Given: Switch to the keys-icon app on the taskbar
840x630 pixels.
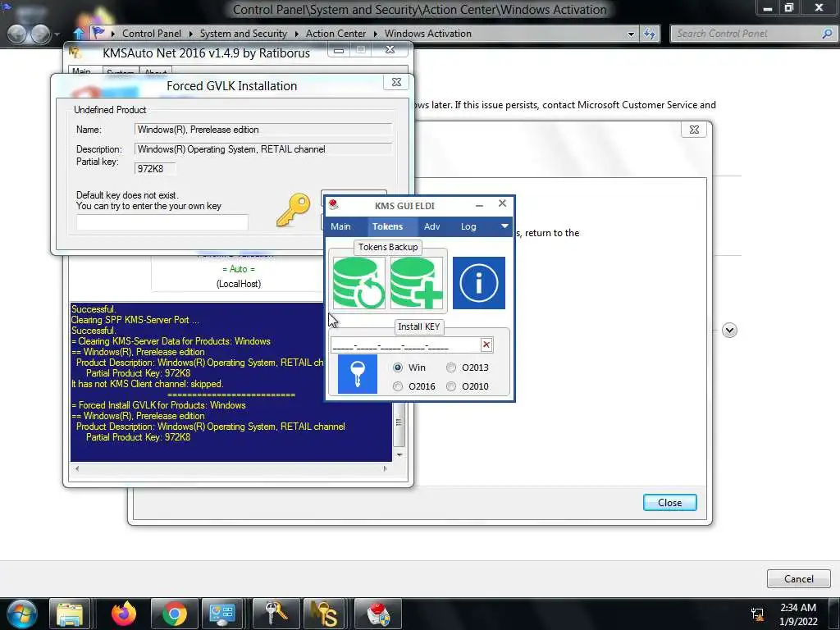Looking at the screenshot, I should click(x=276, y=614).
